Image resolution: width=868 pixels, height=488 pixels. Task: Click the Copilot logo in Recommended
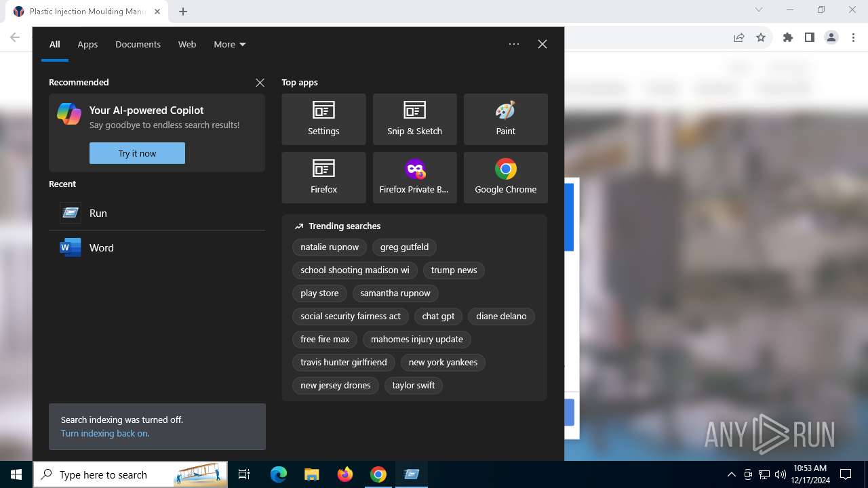69,114
